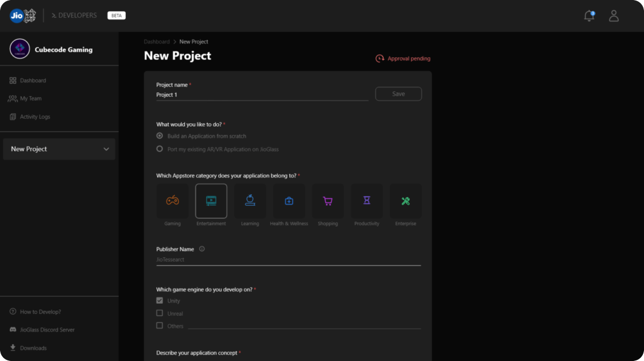
Task: Tick the Others engine checkbox
Action: click(x=159, y=325)
